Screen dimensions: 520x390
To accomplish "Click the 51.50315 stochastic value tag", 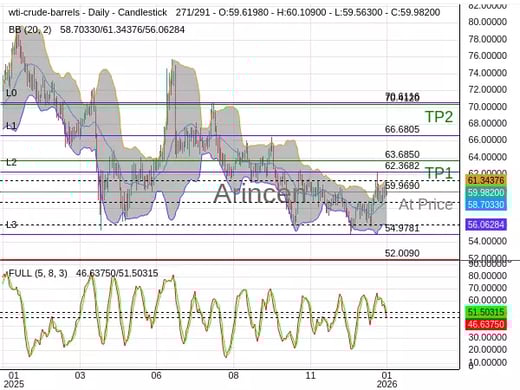I will [x=486, y=312].
